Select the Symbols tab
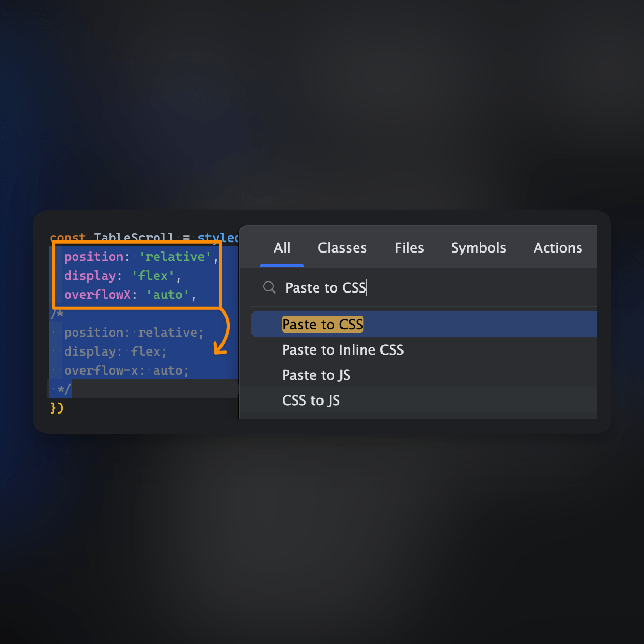The width and height of the screenshot is (644, 644). (x=478, y=247)
